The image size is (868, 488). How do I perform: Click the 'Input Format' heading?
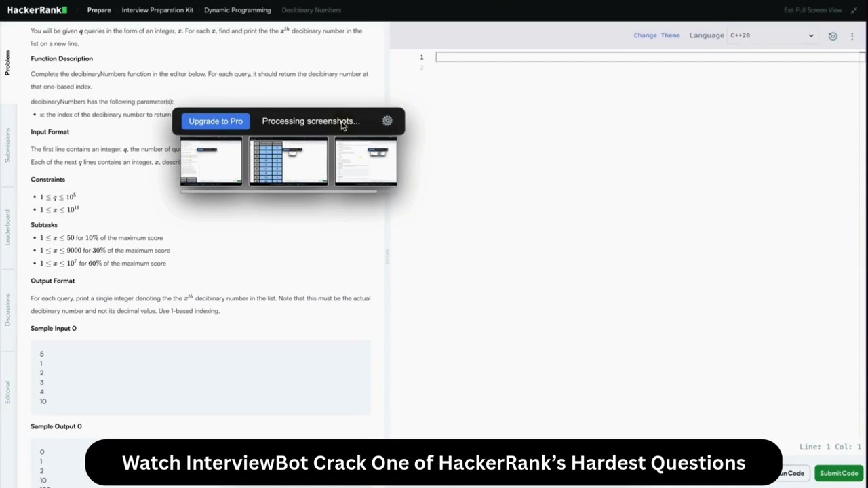(50, 131)
